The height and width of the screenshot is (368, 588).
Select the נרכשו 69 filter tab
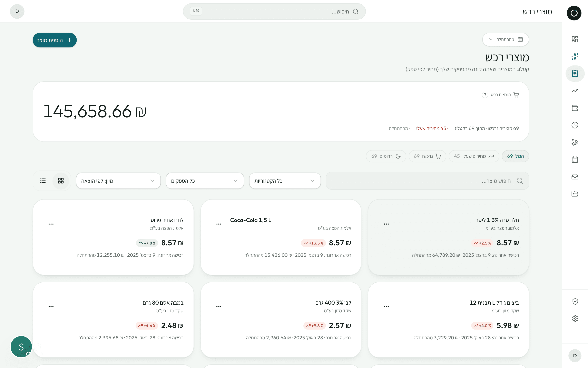(x=427, y=156)
